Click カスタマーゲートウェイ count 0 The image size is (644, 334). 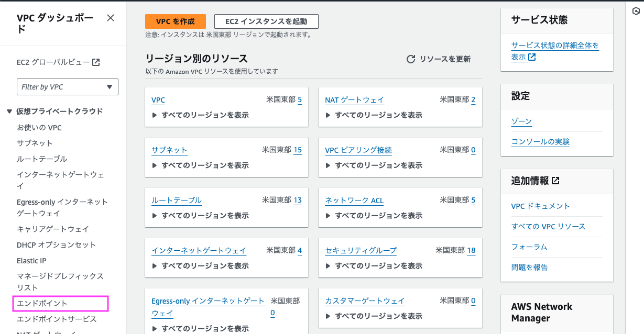(473, 300)
